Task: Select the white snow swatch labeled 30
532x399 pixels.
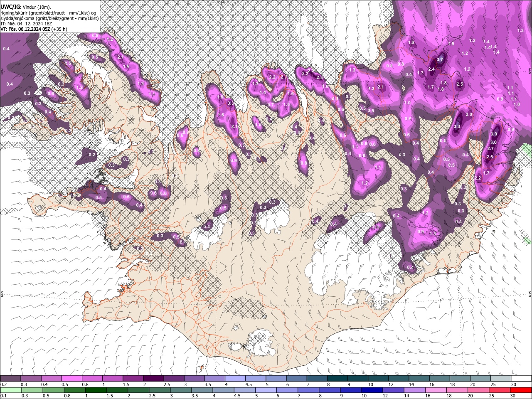Action: (x=522, y=379)
